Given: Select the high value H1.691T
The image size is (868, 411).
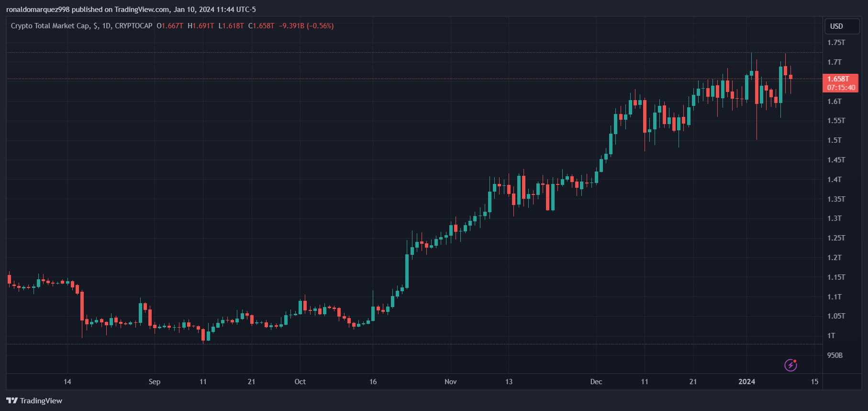Looking at the screenshot, I should click(x=201, y=26).
